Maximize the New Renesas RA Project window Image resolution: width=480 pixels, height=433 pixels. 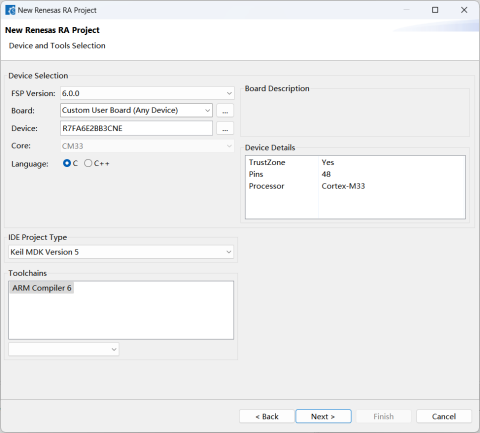pyautogui.click(x=435, y=10)
